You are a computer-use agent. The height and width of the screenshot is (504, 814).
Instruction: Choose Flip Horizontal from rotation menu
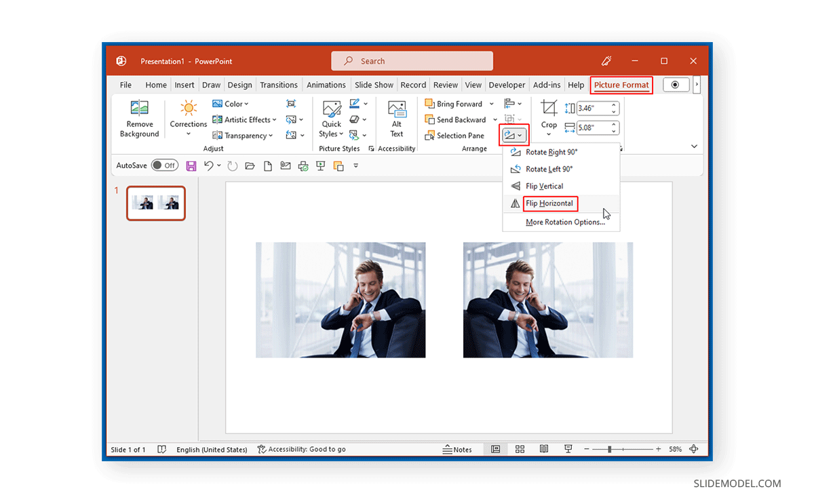coord(549,203)
